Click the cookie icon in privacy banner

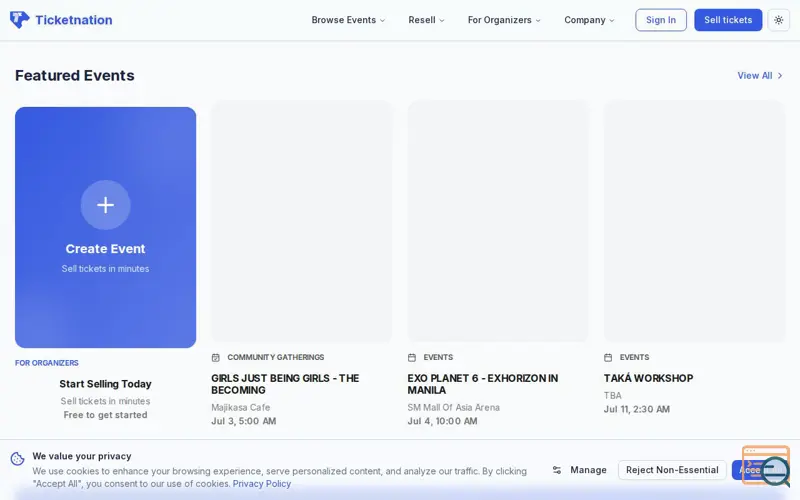[18, 459]
